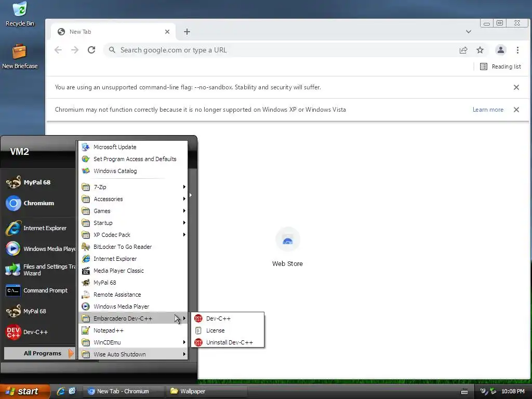This screenshot has height=399, width=532.
Task: Launch MyPal 68 from the All Programs list
Action: click(134, 283)
